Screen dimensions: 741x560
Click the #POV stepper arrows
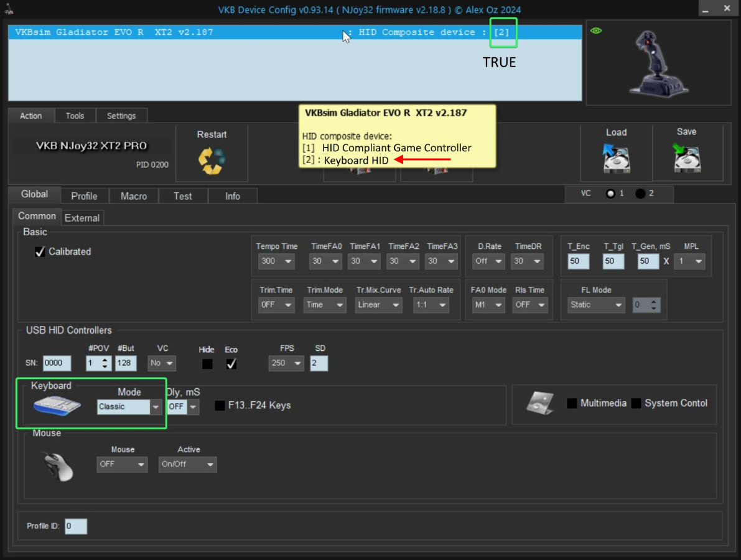pyautogui.click(x=105, y=363)
